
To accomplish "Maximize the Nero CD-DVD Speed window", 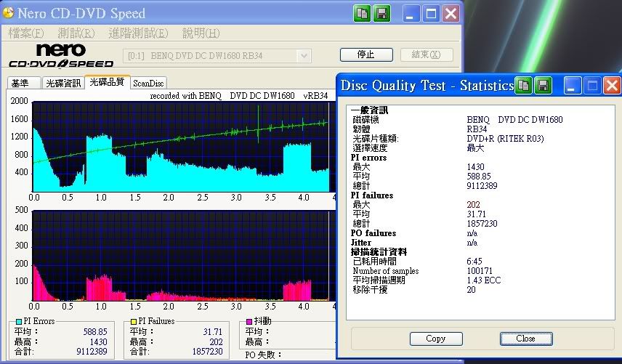I will 431,14.
